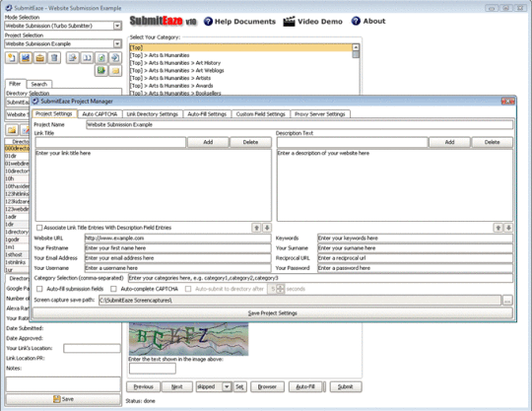This screenshot has width=532, height=411.
Task: Click the briefcase toolbar icon
Action: coord(39,58)
